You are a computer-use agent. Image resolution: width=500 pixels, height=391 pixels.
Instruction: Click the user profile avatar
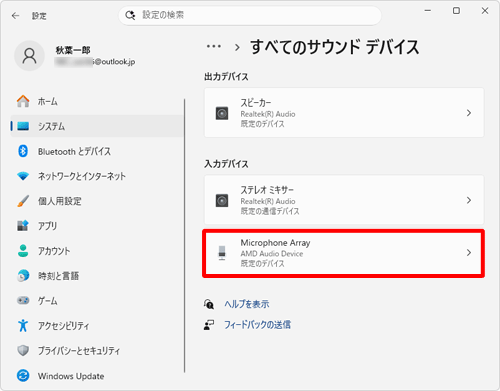point(29,56)
